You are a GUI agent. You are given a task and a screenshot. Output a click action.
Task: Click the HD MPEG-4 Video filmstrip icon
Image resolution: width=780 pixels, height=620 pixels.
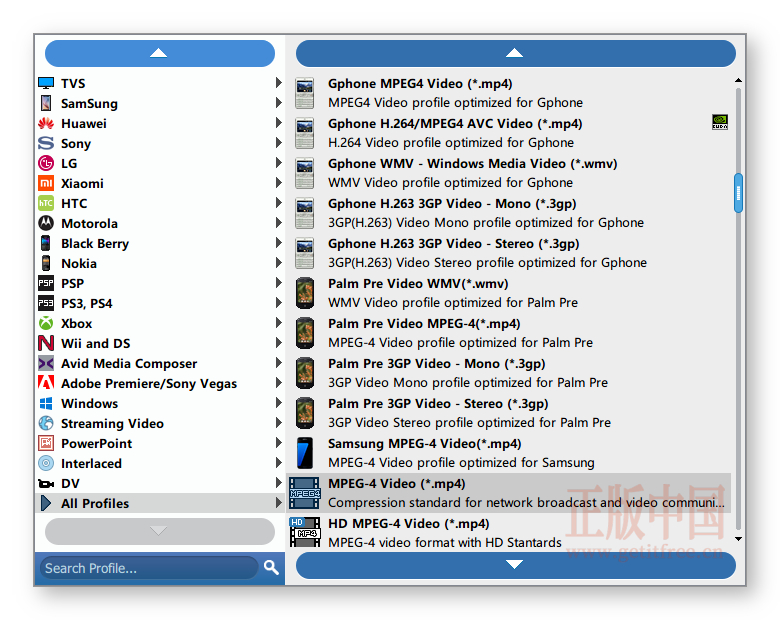[304, 532]
